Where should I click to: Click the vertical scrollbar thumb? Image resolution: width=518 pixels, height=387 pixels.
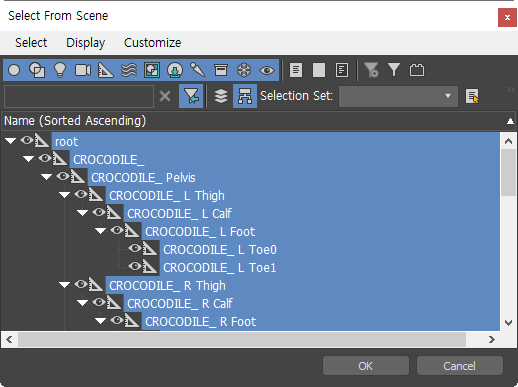point(508,173)
